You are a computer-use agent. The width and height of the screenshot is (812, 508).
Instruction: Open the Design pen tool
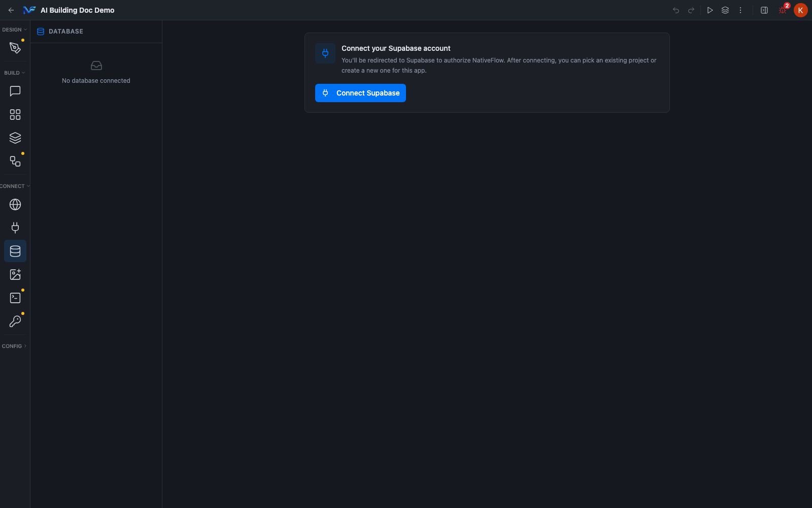pyautogui.click(x=15, y=48)
